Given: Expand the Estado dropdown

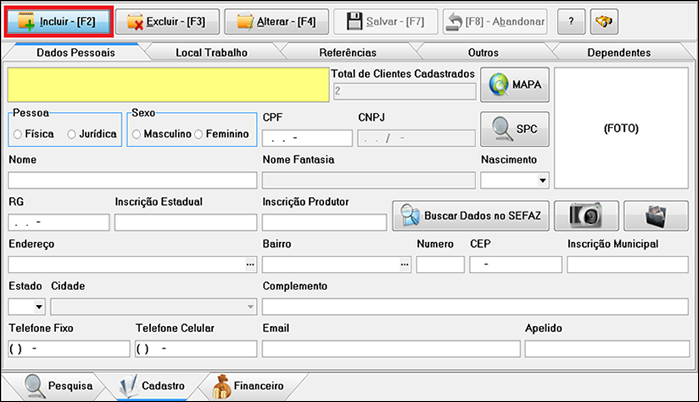Looking at the screenshot, I should (x=40, y=307).
